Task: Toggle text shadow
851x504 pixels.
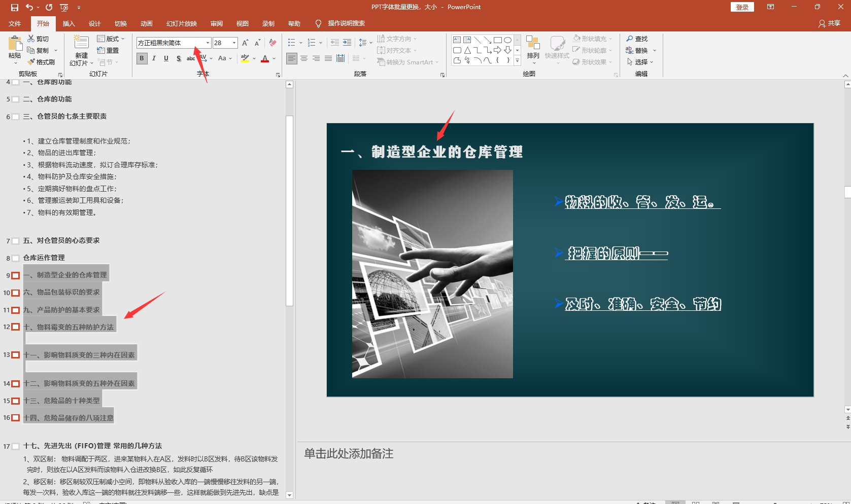Action: click(179, 58)
